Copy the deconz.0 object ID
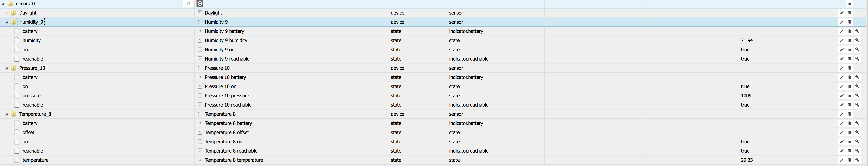Screen dimensions: 868x166 [x=188, y=4]
